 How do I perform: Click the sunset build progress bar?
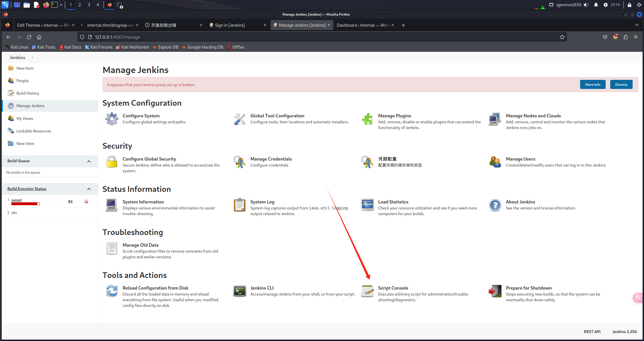[25, 204]
